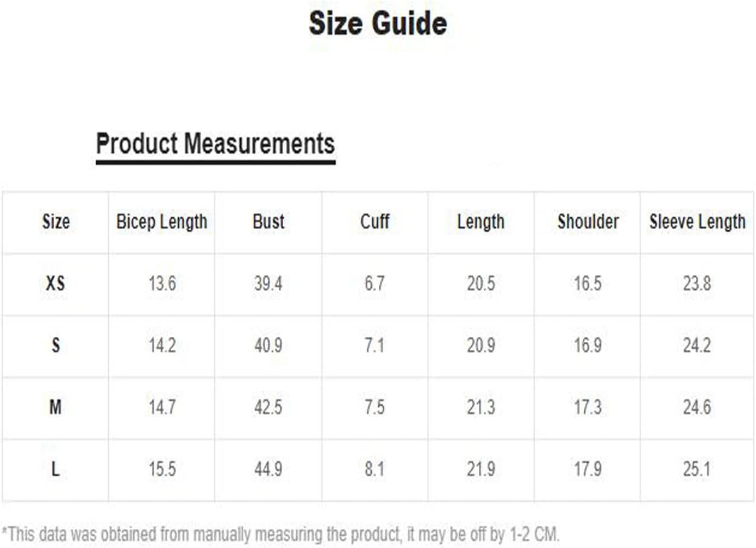Screen dimensions: 756x548
Task: Select the XS size row label
Action: click(x=55, y=284)
